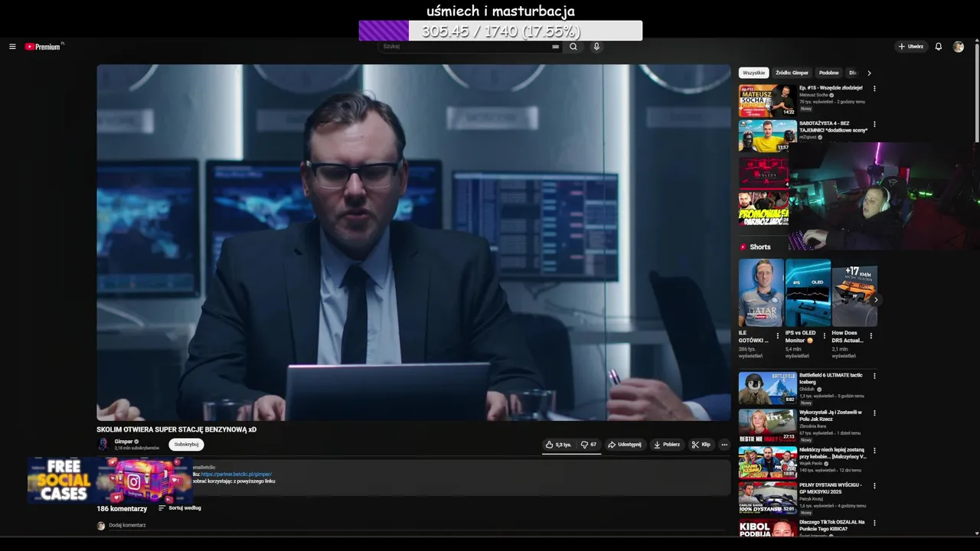Open How Does DRS Actually short thumbnail

click(854, 293)
